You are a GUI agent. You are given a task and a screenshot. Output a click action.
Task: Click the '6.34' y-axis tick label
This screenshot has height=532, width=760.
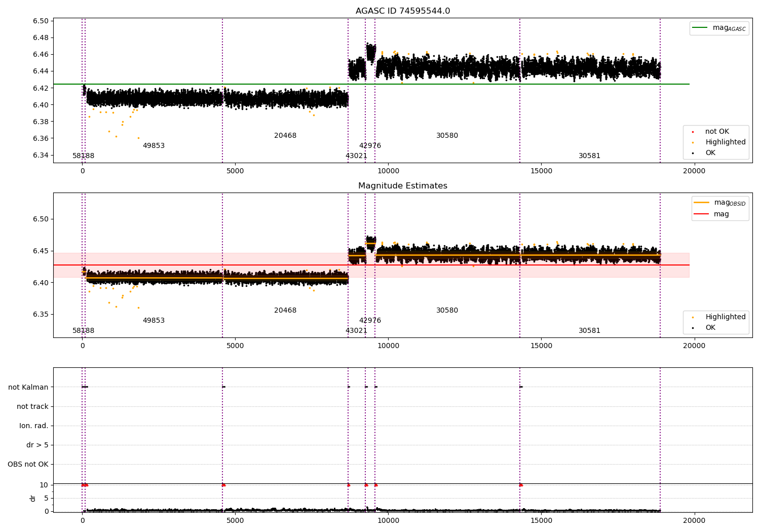click(41, 155)
